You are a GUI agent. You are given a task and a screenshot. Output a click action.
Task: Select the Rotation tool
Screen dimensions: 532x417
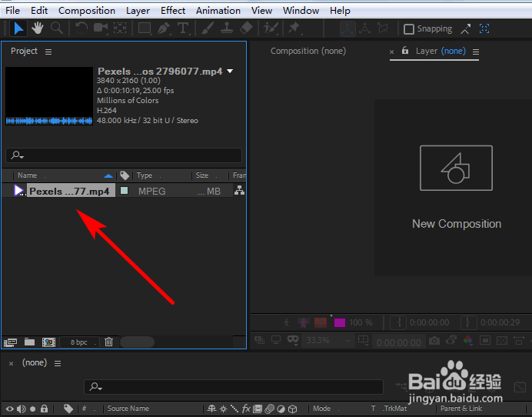tap(81, 28)
